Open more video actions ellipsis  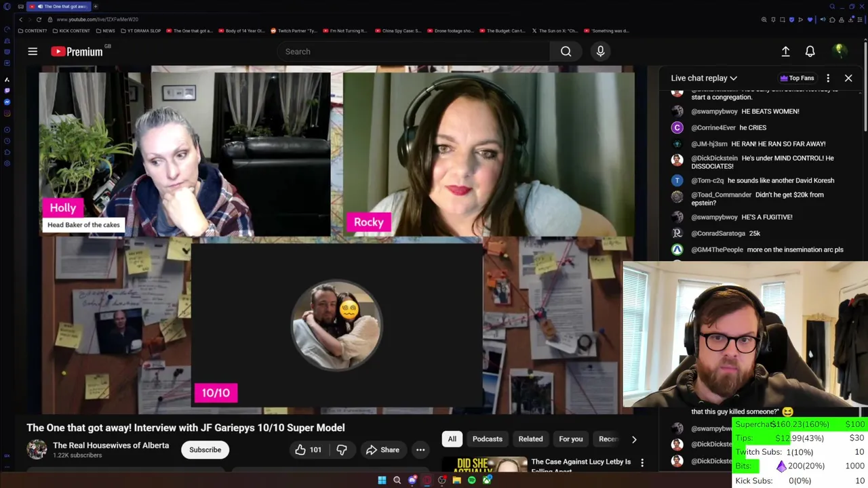click(x=420, y=450)
